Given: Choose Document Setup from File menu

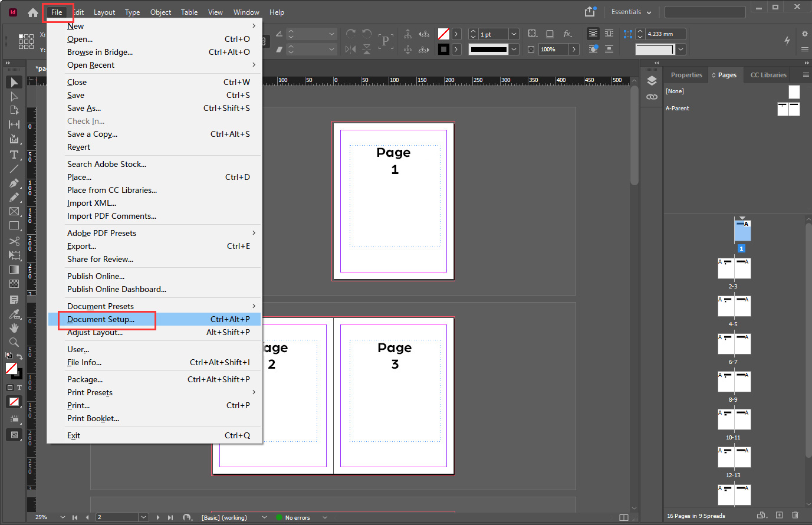Looking at the screenshot, I should click(154, 319).
